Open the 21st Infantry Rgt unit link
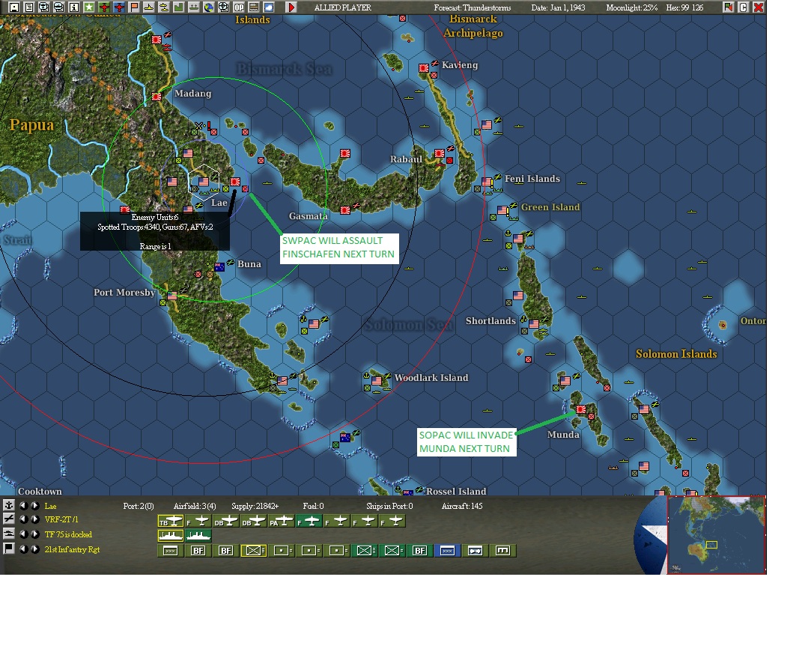 [73, 549]
